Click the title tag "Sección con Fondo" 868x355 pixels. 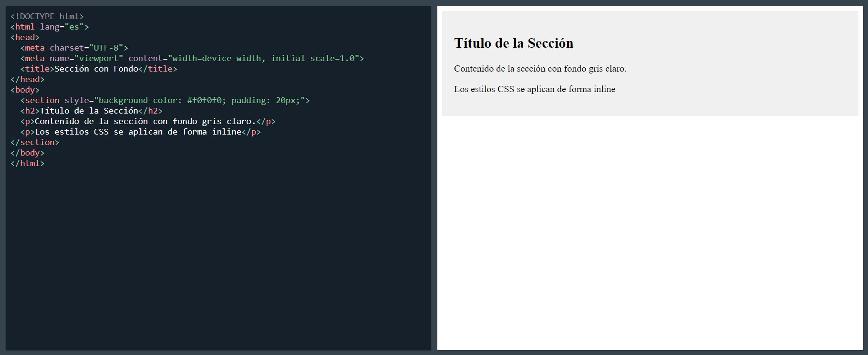(99, 69)
